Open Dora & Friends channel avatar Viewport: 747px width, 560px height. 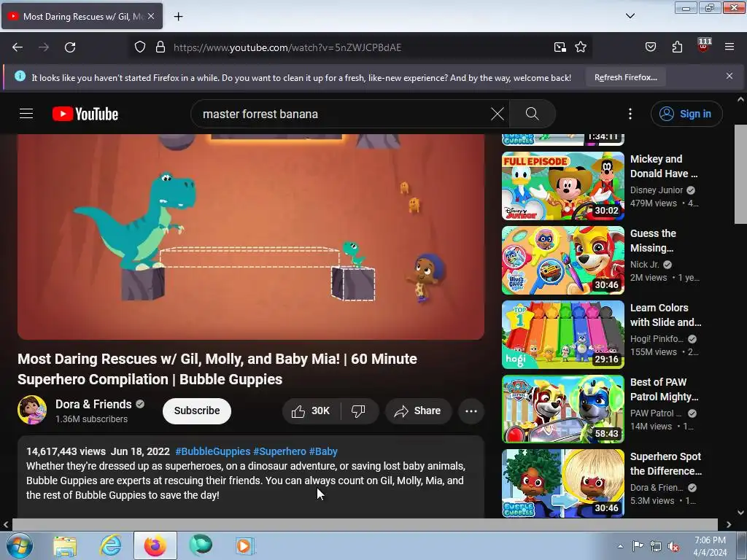pyautogui.click(x=32, y=410)
